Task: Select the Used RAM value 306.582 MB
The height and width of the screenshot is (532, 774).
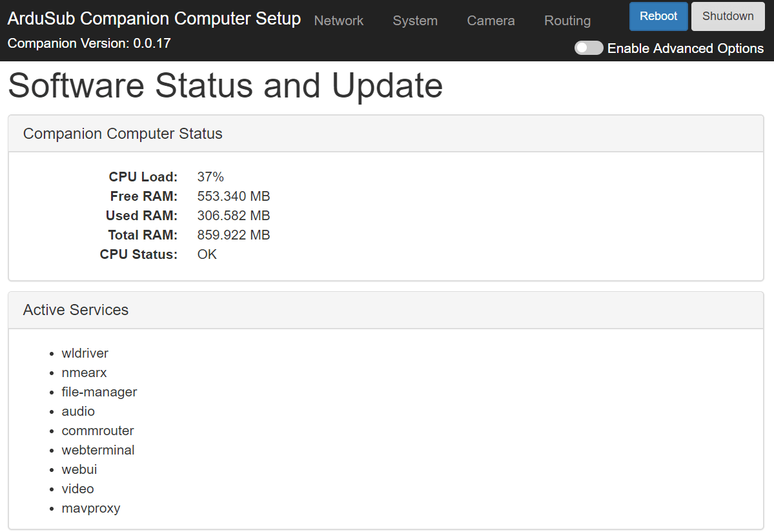Action: click(x=234, y=216)
